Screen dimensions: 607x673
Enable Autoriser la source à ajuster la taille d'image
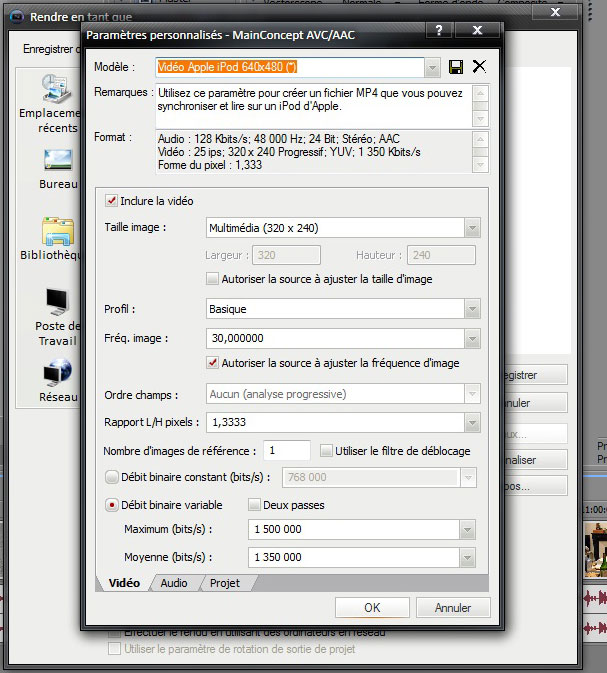coord(212,279)
